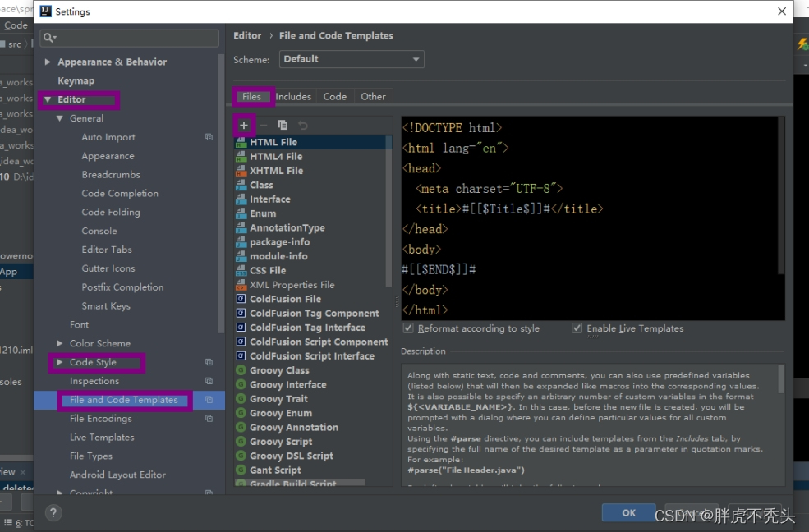Click the XML Properties File icon
This screenshot has width=809, height=532.
(x=241, y=285)
